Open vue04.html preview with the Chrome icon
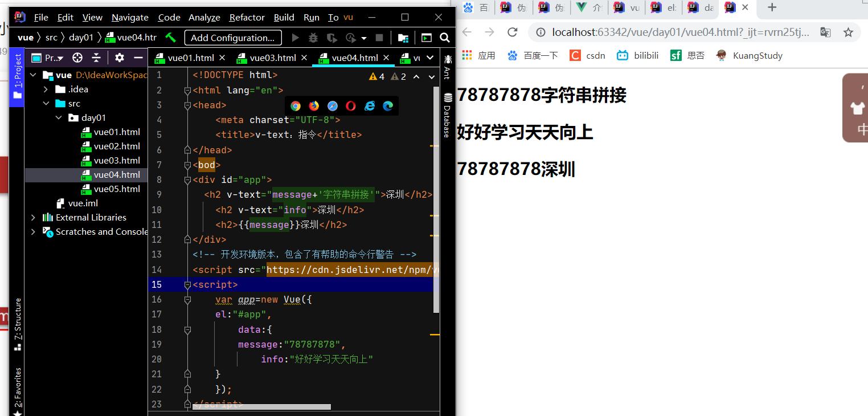868x416 pixels. [x=295, y=105]
